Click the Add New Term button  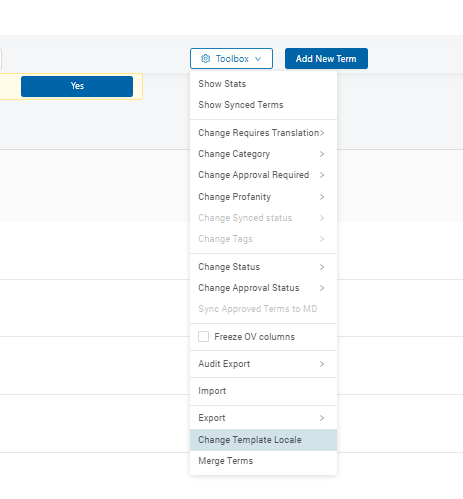tap(326, 59)
